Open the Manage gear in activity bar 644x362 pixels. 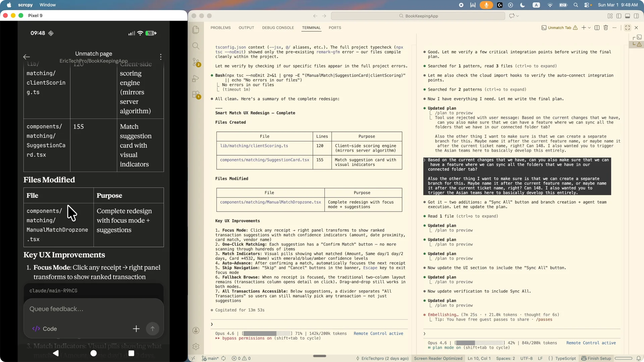coord(196,347)
